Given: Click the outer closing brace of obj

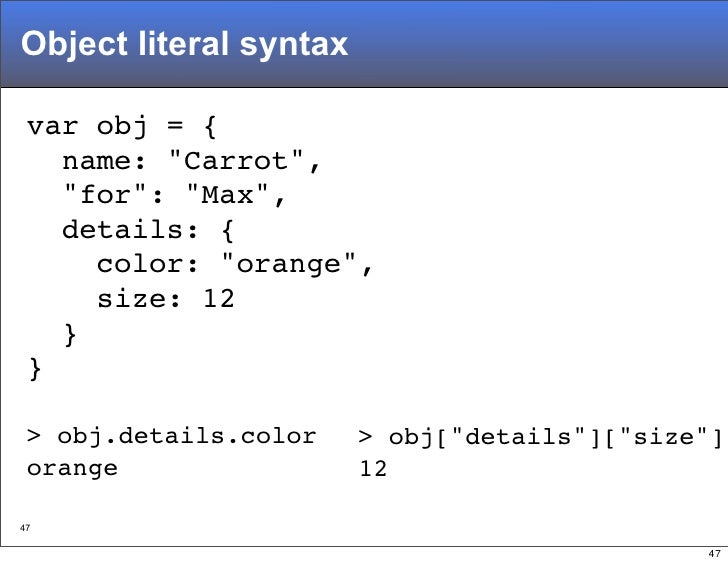Looking at the screenshot, I should point(35,369).
